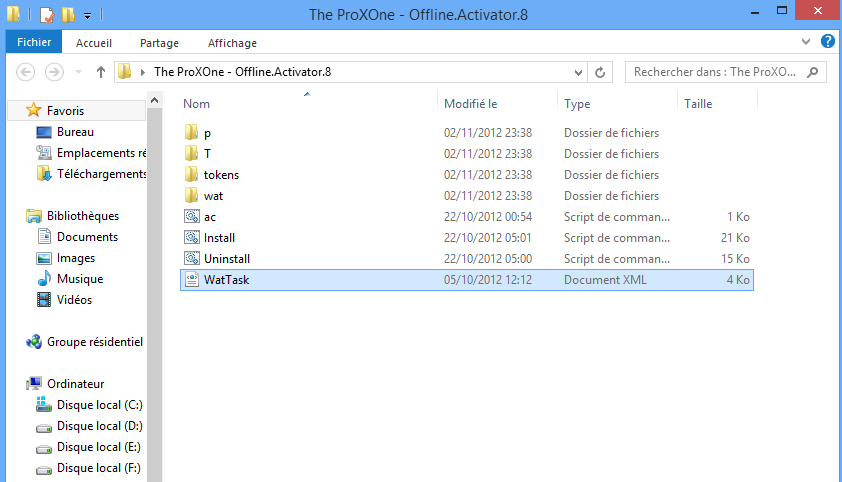The image size is (842, 482).
Task: Click the date '22/10/2012 00:54'
Action: (488, 217)
